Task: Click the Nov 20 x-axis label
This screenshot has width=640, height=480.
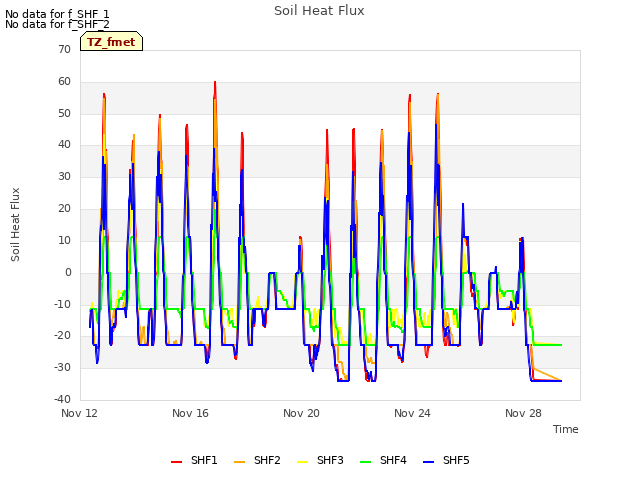Action: (302, 413)
